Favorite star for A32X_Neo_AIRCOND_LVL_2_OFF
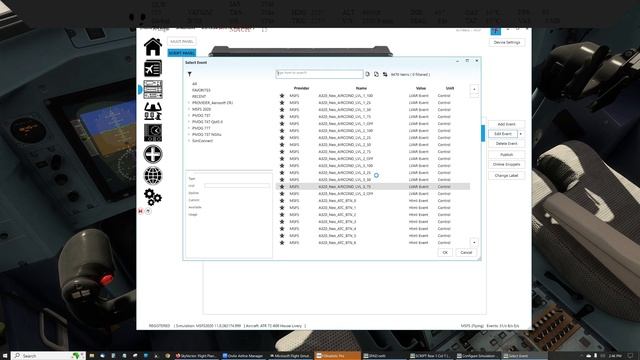 [282, 159]
